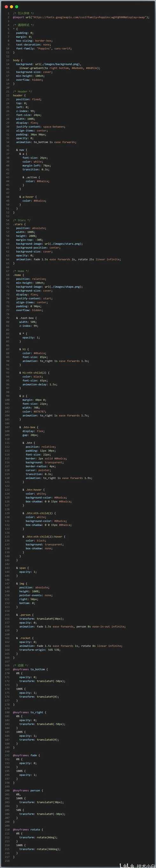This screenshot has width=156, height=868.
Task: Click the 'animation-delay: 1.5s;' line
Action: pyautogui.click(x=40, y=384)
